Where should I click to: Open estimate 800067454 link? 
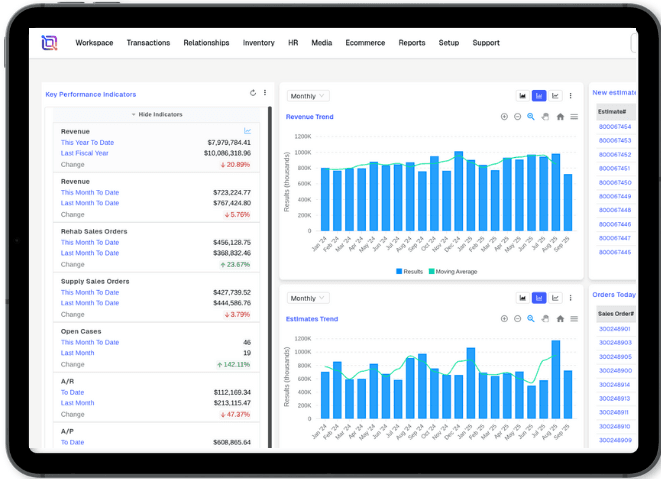pos(615,127)
